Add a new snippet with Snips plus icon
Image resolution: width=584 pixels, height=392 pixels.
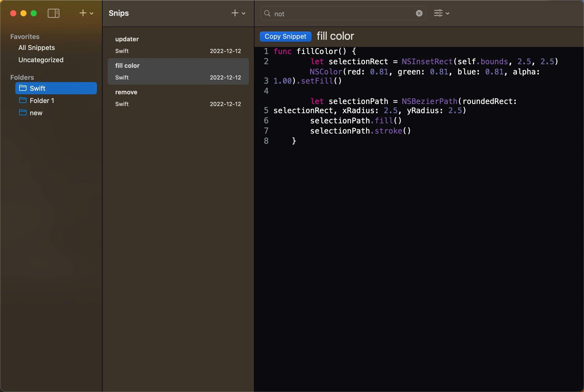click(x=235, y=13)
